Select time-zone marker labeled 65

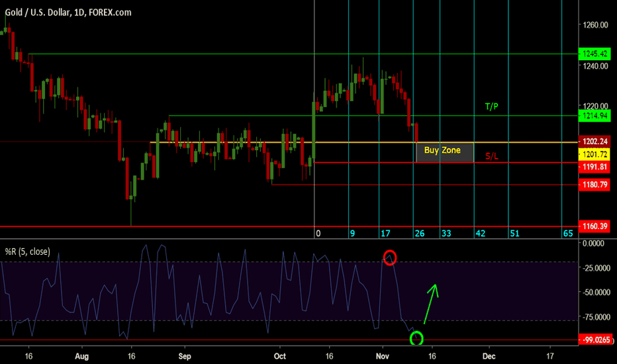pyautogui.click(x=568, y=234)
